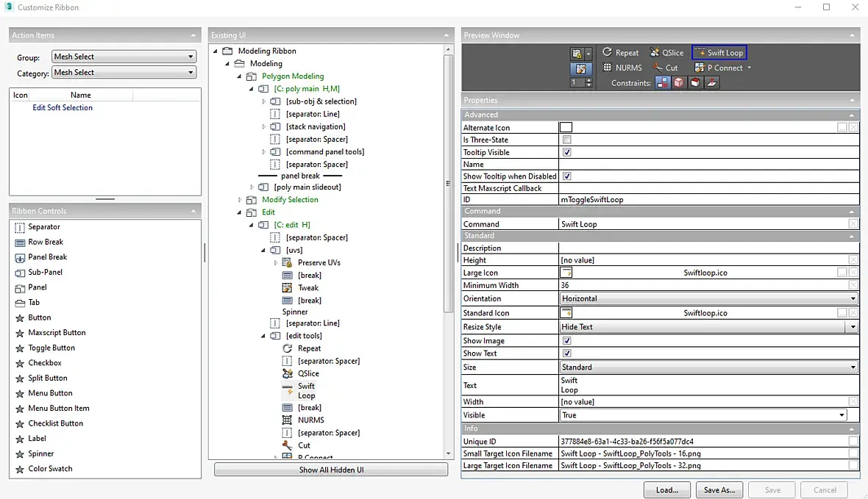The height and width of the screenshot is (499, 868).
Task: Select the Color Swatch ribbon control
Action: [43, 469]
